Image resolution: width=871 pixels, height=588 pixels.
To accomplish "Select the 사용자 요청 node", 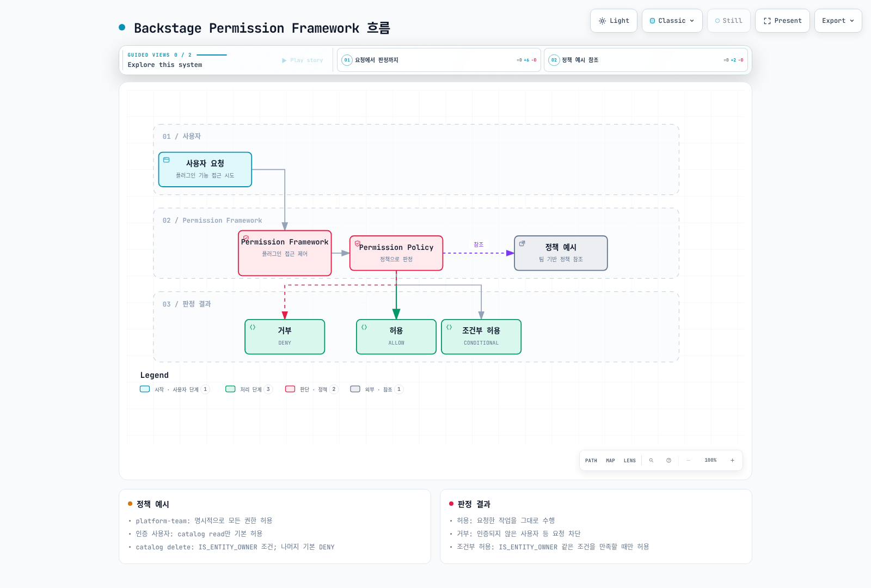I will tap(205, 169).
